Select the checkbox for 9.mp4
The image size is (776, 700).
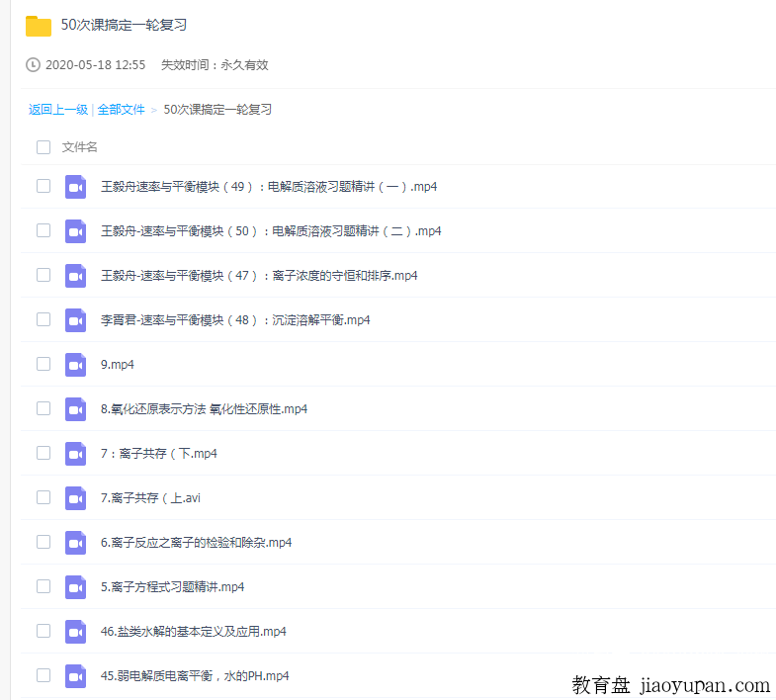[x=43, y=364]
